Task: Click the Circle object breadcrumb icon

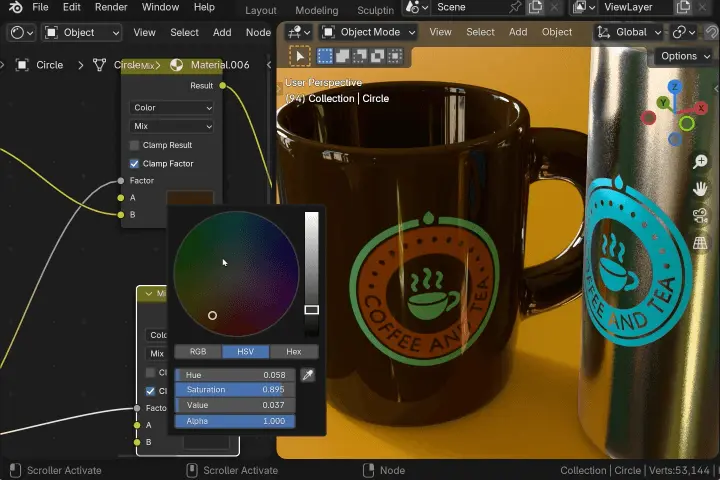Action: (x=22, y=65)
